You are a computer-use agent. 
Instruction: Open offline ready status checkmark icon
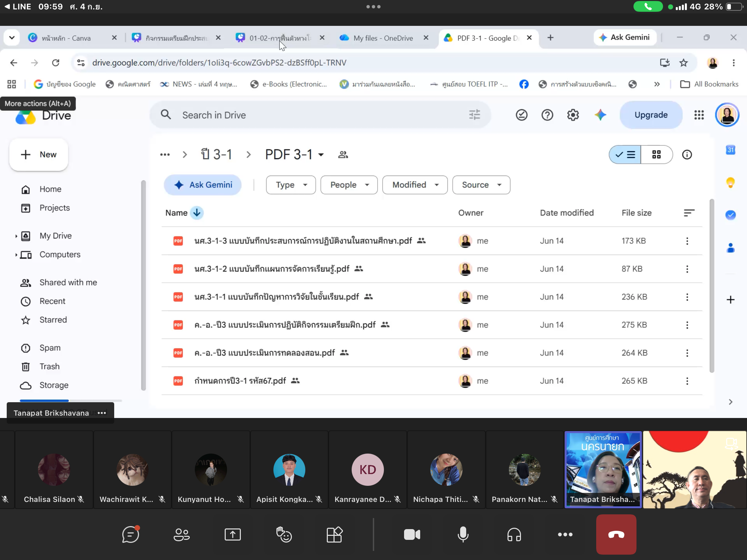pos(521,115)
